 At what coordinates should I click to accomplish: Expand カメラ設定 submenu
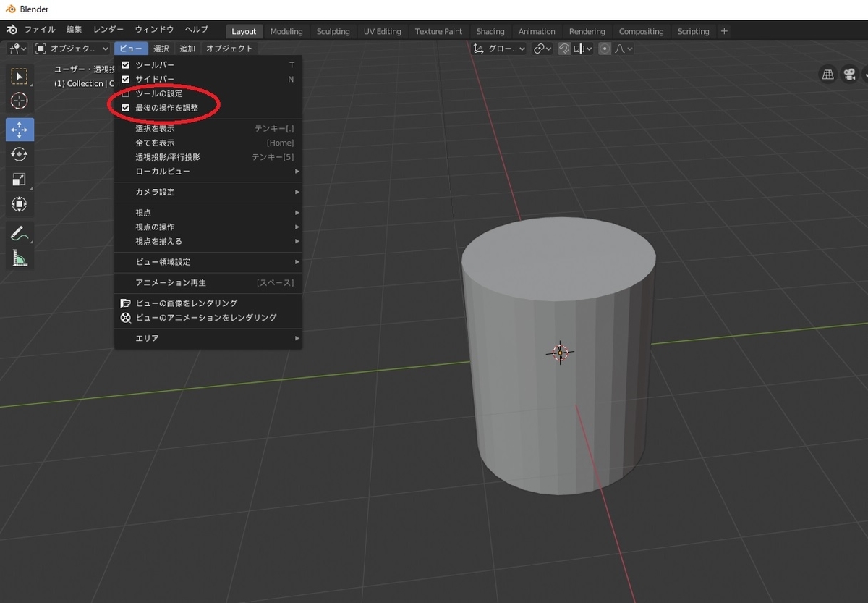[208, 193]
